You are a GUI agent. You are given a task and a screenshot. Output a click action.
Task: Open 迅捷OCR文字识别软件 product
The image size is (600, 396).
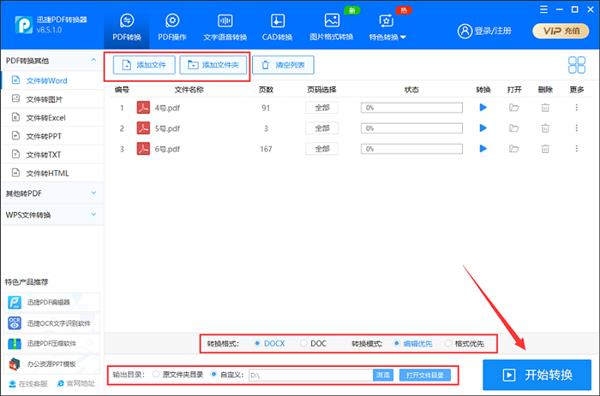(x=52, y=323)
